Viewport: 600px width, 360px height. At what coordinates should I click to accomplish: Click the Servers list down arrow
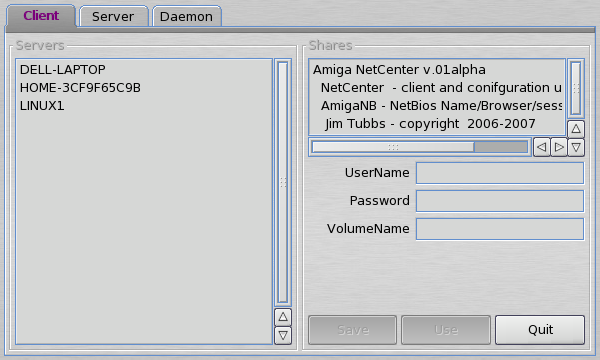(283, 336)
